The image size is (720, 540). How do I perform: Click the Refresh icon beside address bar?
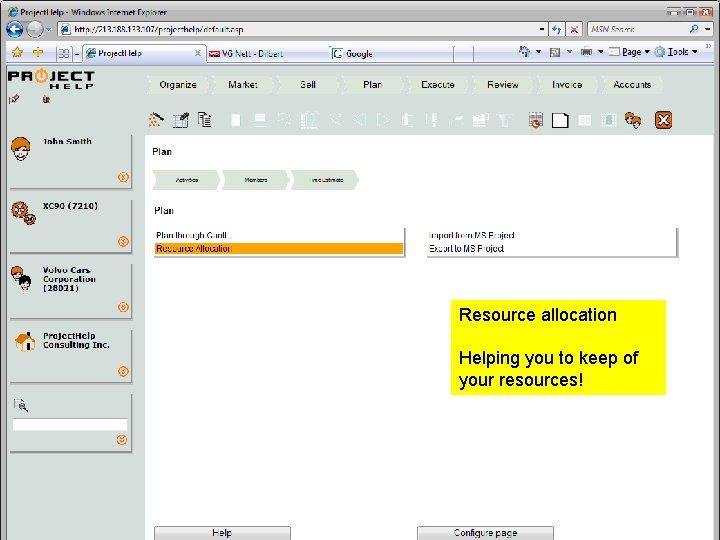point(557,29)
